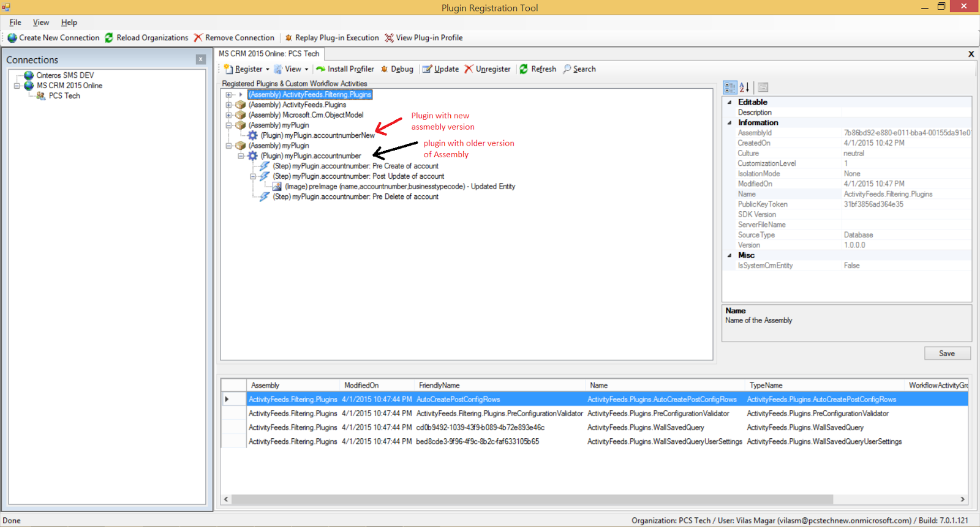980x527 pixels.
Task: Click the Debug bug icon
Action: click(x=385, y=69)
